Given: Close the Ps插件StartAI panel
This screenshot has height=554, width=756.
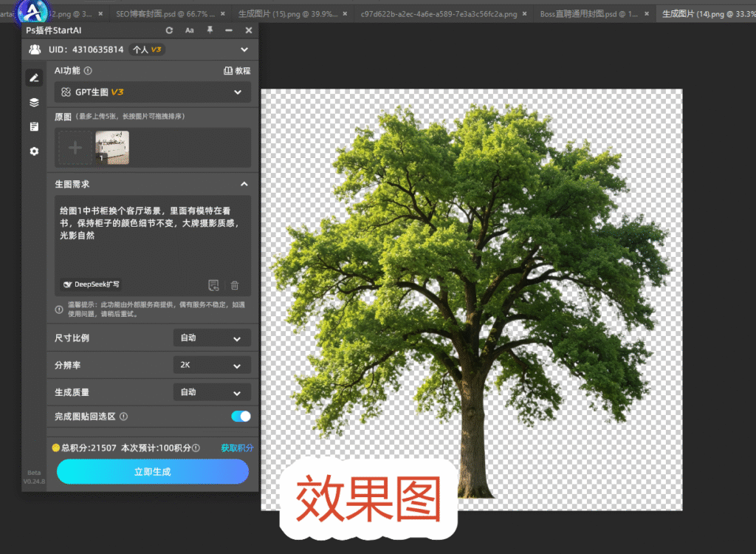Looking at the screenshot, I should [249, 30].
